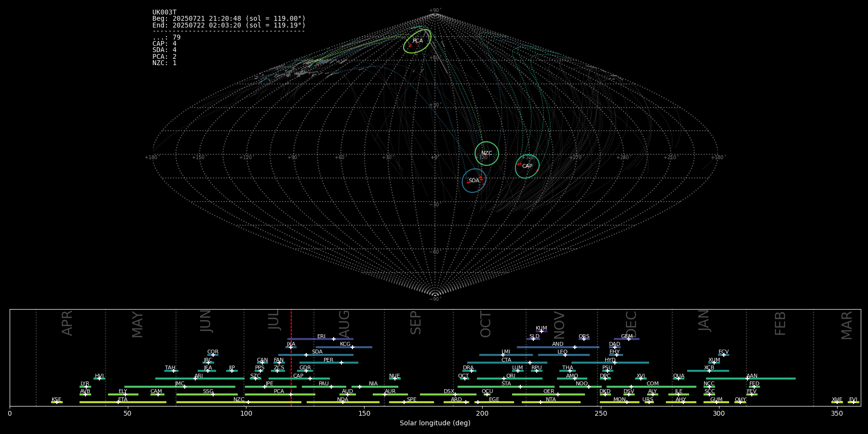868x434 pixels.
Task: Click the HYD shower bar on timeline
Action: [x=610, y=363]
